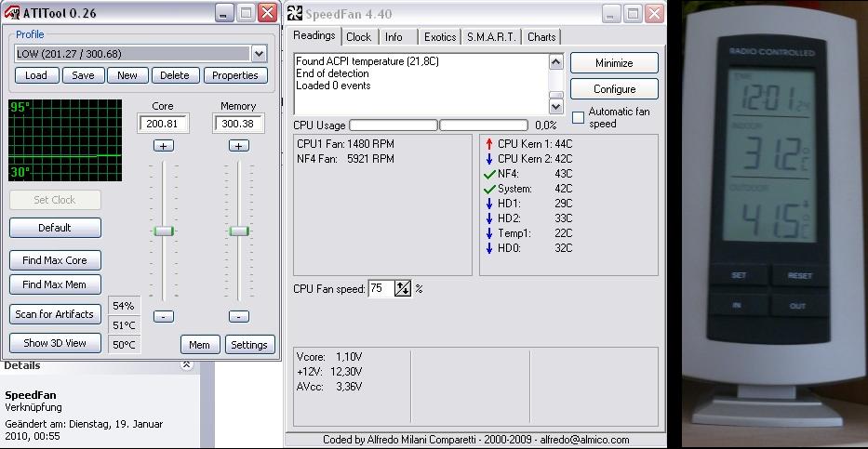This screenshot has width=868, height=449.
Task: Click log scrollbar up arrow
Action: click(555, 61)
